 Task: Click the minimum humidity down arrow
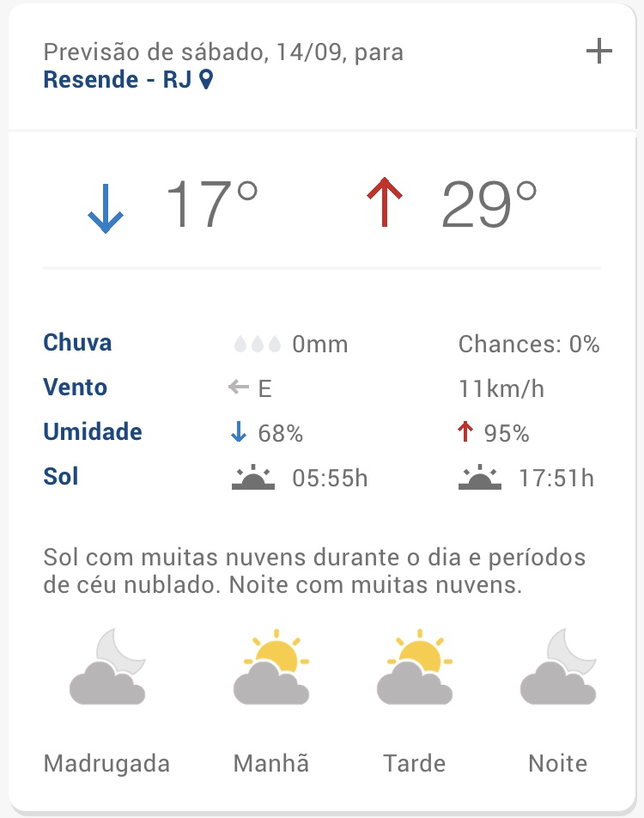239,433
